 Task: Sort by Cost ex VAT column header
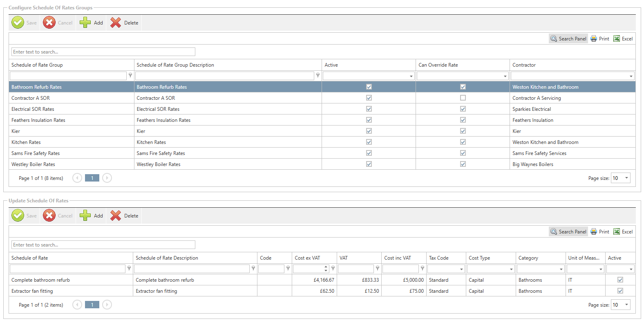tap(315, 258)
